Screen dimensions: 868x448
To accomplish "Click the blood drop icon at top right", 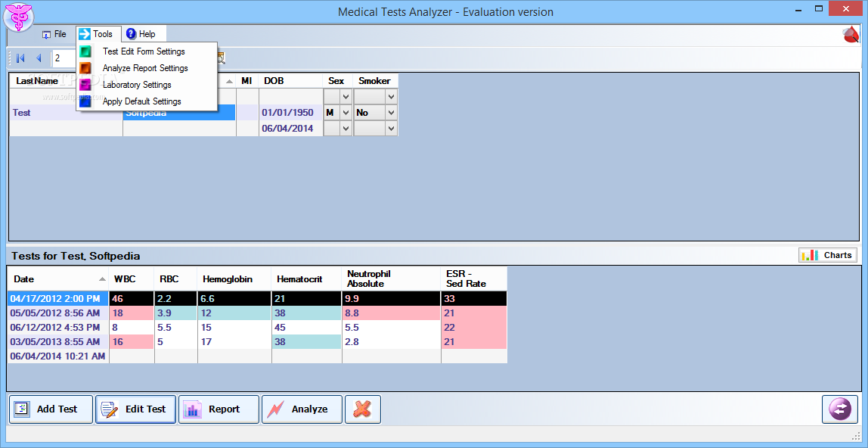I will pyautogui.click(x=851, y=35).
